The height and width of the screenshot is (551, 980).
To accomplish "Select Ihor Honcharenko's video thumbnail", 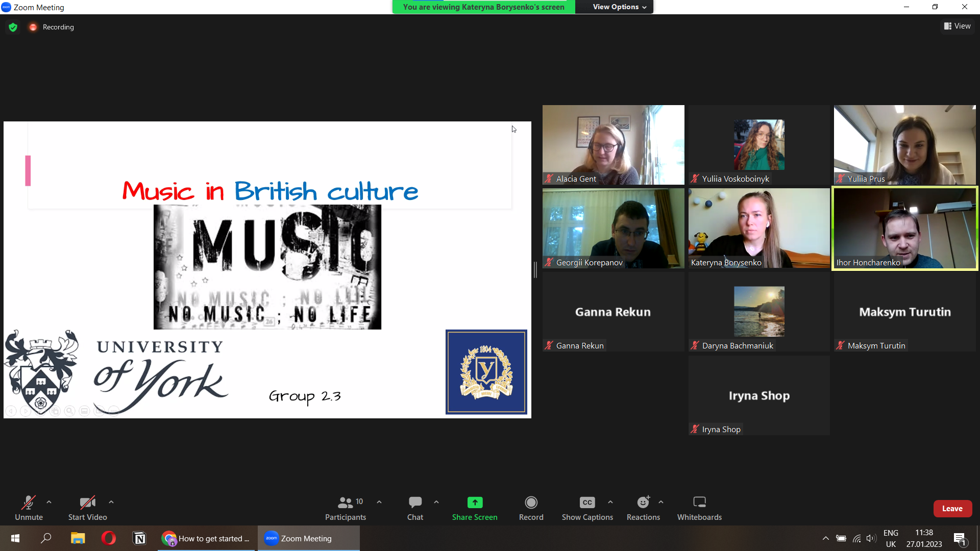I will pyautogui.click(x=904, y=228).
